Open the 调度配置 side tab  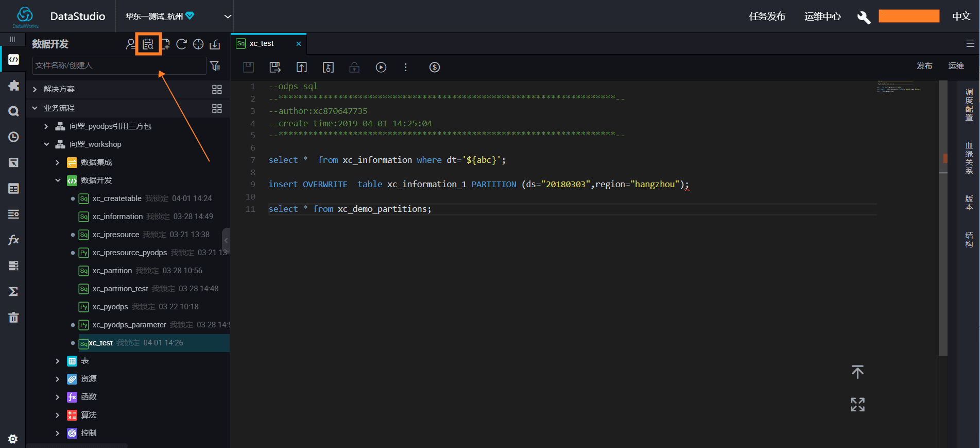tap(969, 105)
